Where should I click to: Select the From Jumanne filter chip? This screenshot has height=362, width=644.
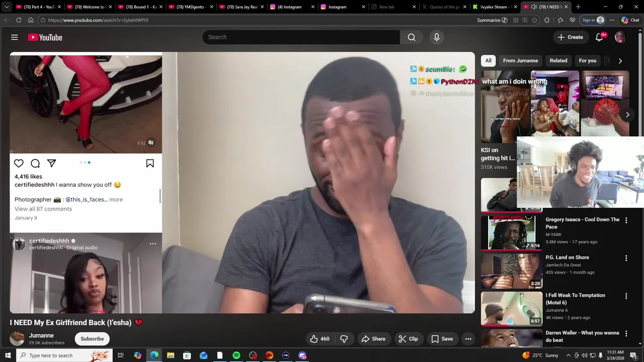(x=521, y=61)
